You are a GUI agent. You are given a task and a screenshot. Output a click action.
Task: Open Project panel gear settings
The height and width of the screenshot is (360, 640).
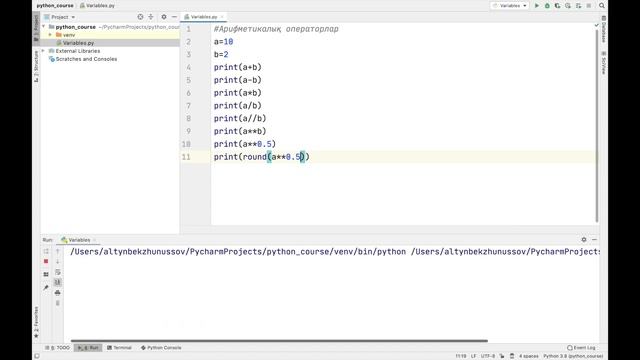[164, 17]
